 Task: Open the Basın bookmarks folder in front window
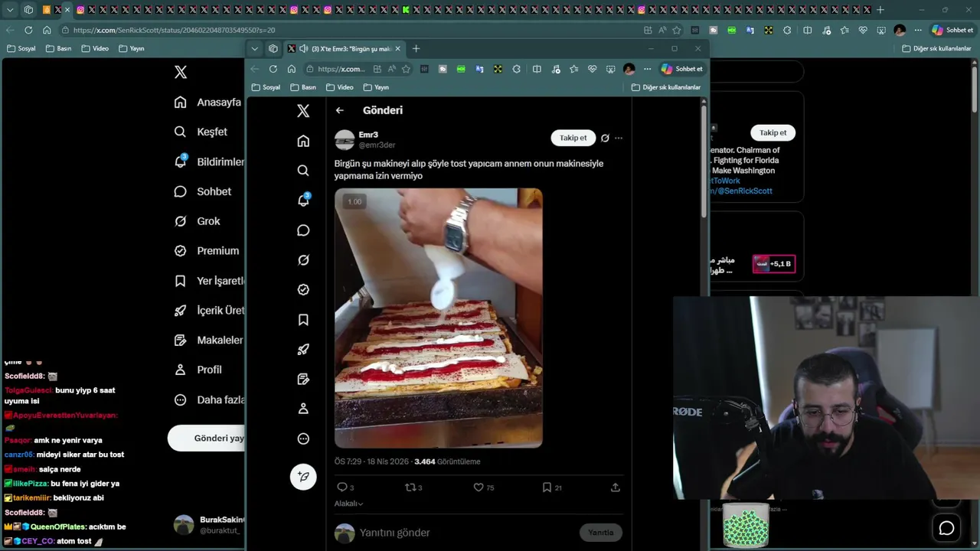click(303, 87)
